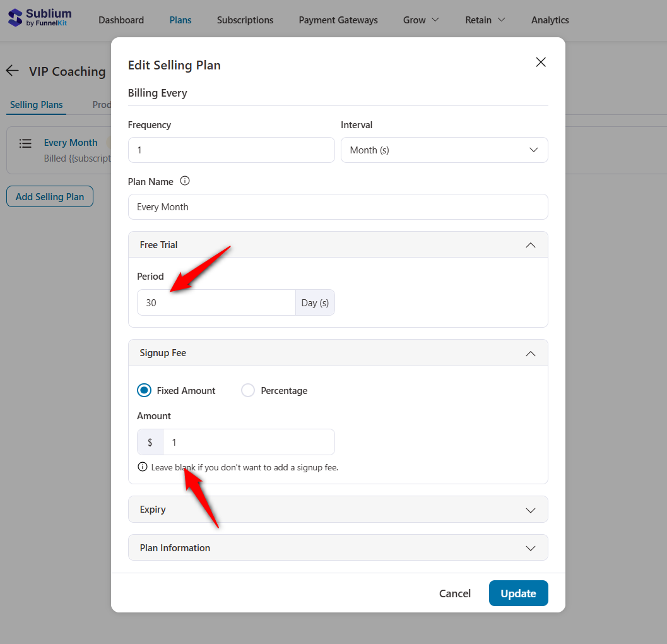Image resolution: width=667 pixels, height=644 pixels.
Task: Expand the Expiry section
Action: tap(530, 510)
